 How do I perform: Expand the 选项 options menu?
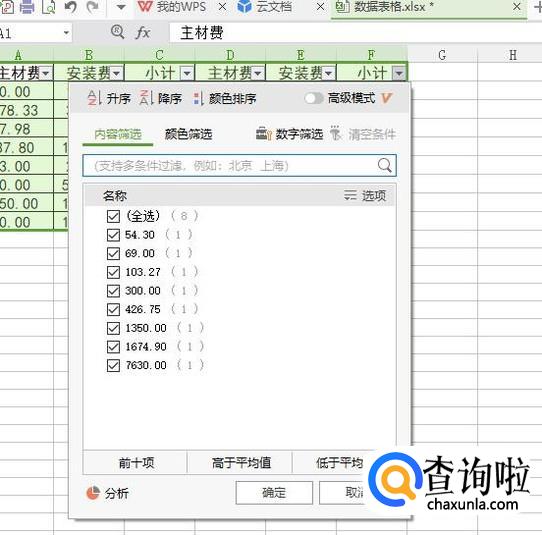pyautogui.click(x=365, y=196)
